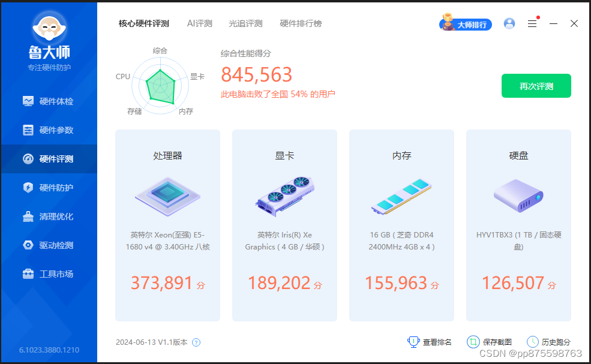This screenshot has height=364, width=591.
Task: Click the 综合性能得分 label
Action: tap(246, 53)
